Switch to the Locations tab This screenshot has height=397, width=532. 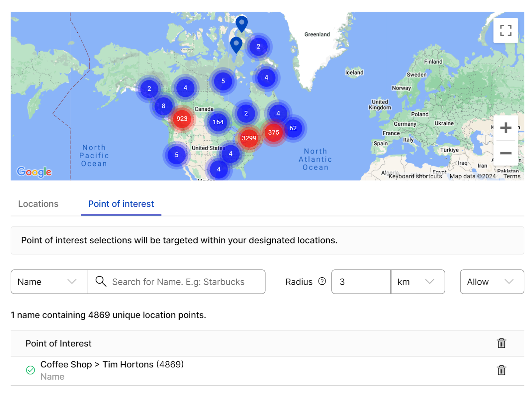[38, 204]
